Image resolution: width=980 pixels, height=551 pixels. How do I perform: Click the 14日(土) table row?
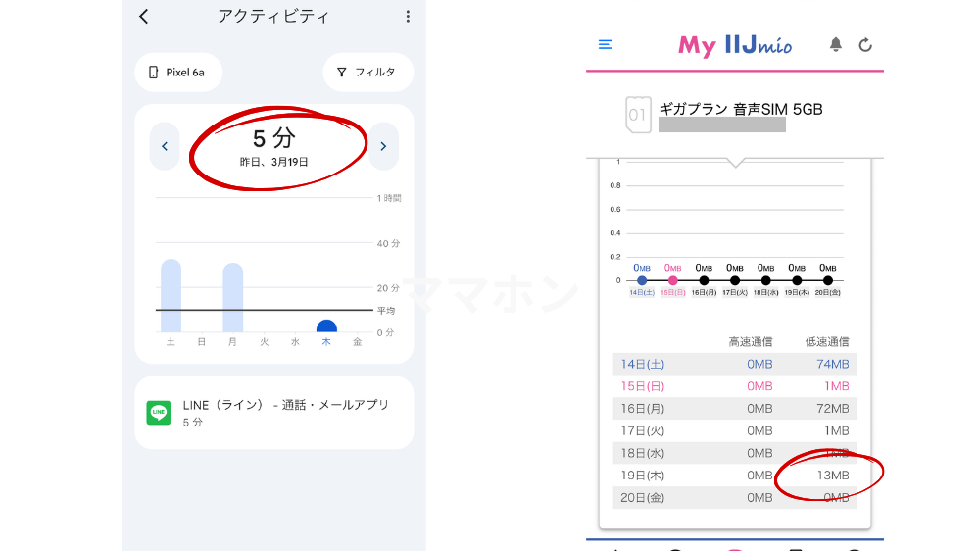coord(734,364)
